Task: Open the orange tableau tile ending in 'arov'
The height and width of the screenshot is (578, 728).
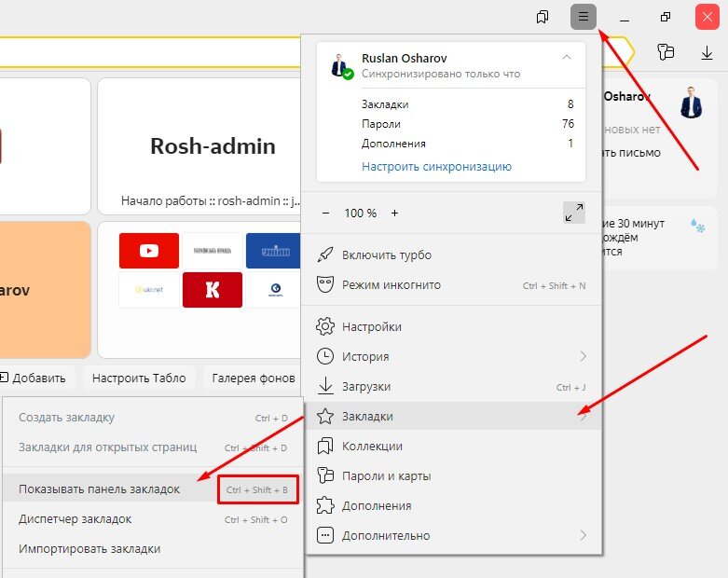Action: [x=45, y=290]
